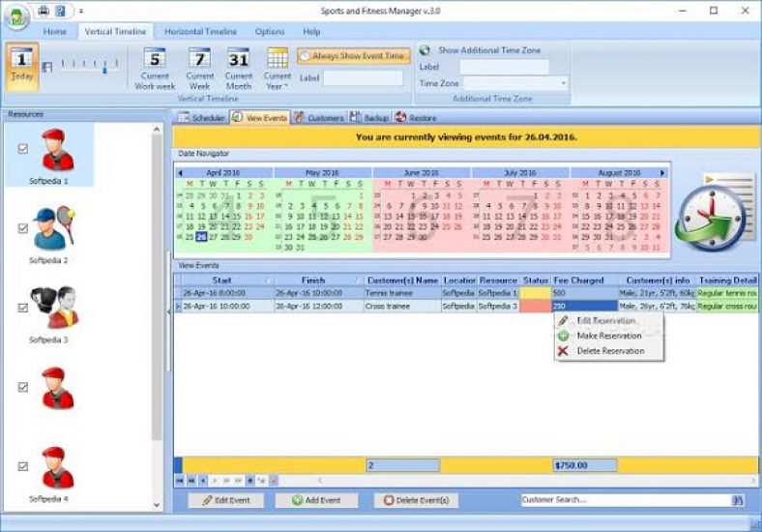The image size is (762, 532).
Task: Click the binoculars search icon
Action: click(x=737, y=500)
